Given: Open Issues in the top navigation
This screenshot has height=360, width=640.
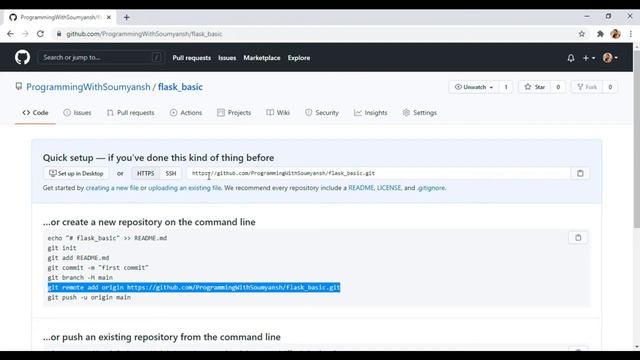Looking at the screenshot, I should pyautogui.click(x=227, y=58).
